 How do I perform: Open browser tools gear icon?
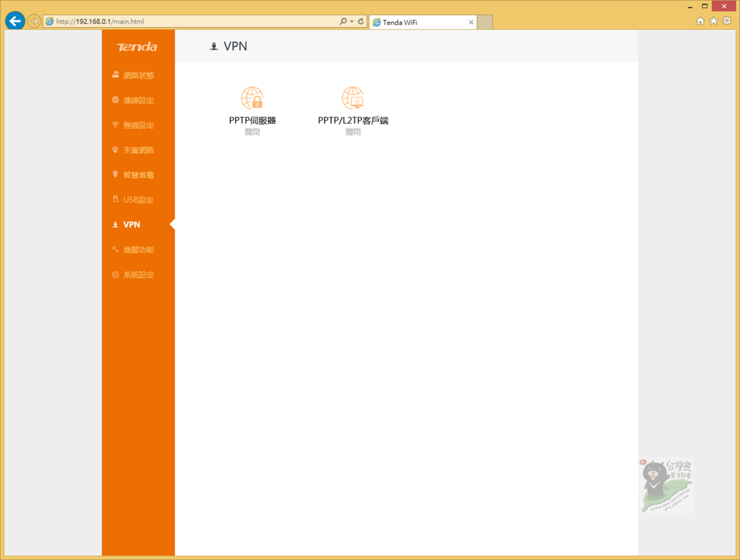coord(727,20)
